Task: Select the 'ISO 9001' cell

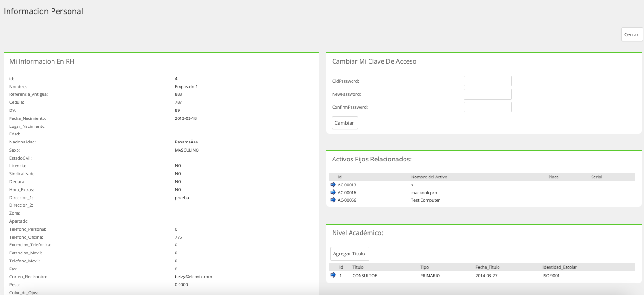Action: click(x=551, y=276)
